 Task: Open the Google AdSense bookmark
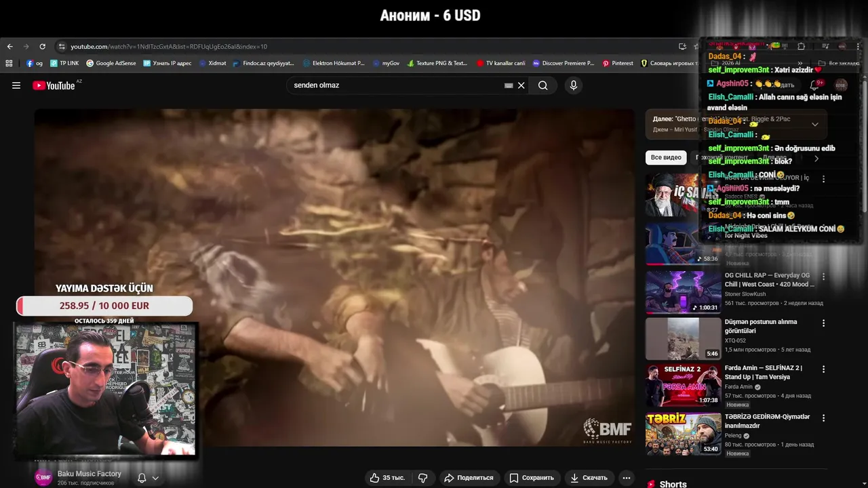pyautogui.click(x=111, y=63)
